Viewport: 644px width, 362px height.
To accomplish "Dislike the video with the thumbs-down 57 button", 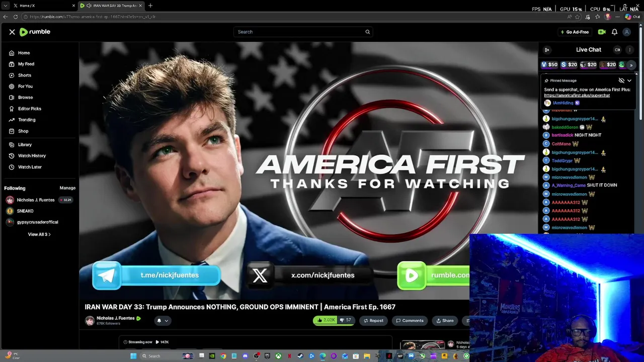I will [346, 320].
